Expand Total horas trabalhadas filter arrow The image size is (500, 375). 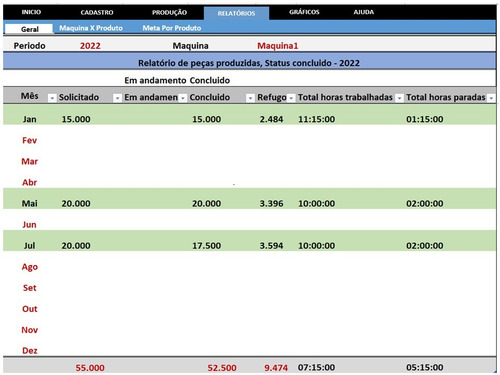pyautogui.click(x=399, y=98)
